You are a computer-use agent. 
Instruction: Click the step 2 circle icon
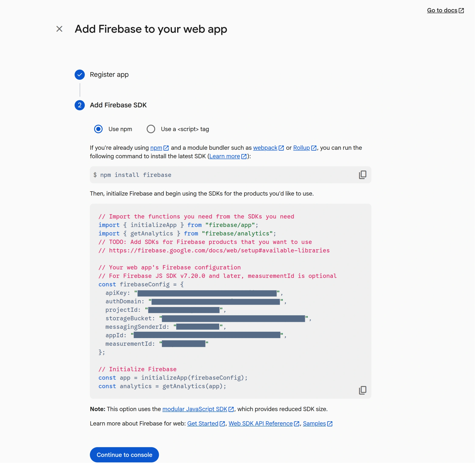coord(80,105)
